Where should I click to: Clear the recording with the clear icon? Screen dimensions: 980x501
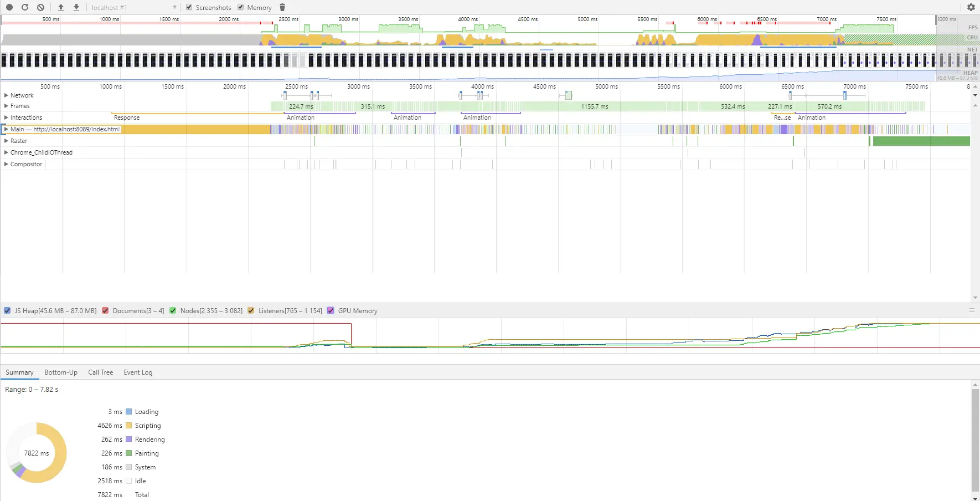[40, 7]
